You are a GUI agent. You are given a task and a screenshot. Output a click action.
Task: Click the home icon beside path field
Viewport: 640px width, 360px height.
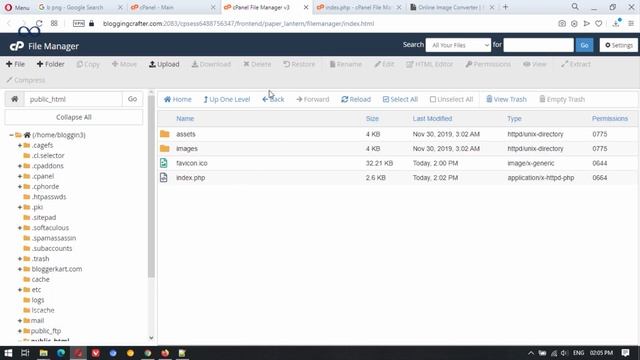tap(15, 99)
